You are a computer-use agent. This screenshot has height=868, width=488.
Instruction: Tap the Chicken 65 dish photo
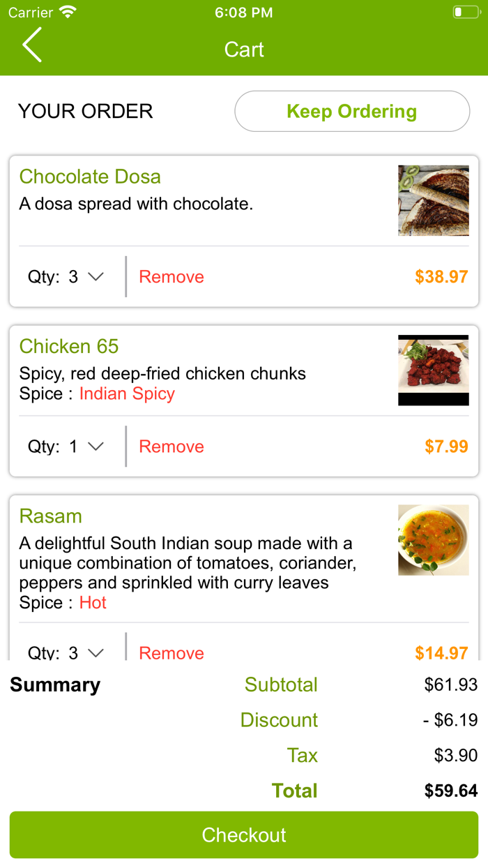pos(433,370)
